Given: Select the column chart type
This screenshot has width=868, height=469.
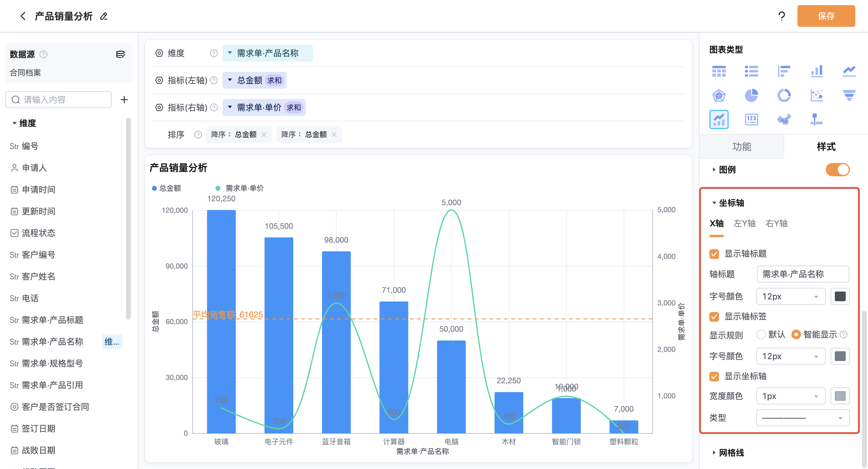Looking at the screenshot, I should (816, 71).
